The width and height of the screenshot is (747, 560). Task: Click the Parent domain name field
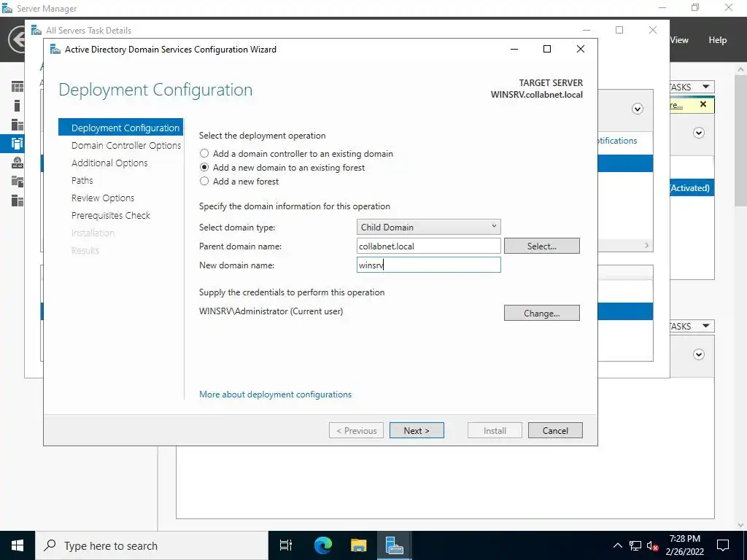428,246
